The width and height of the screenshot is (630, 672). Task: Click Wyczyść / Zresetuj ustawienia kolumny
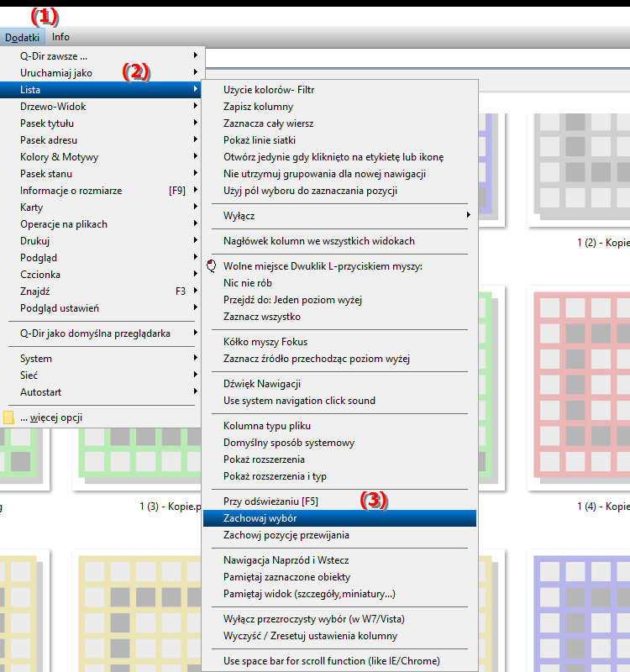[x=339, y=636]
